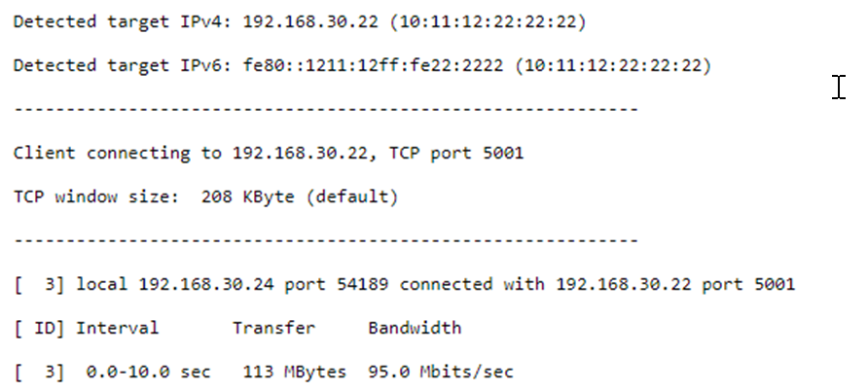Click the Transfer column header
This screenshot has height=392, width=868.
(273, 328)
